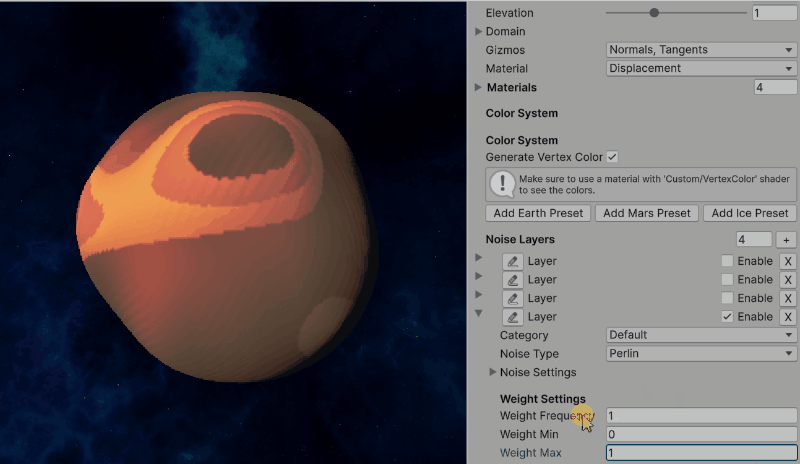This screenshot has height=464, width=800.
Task: Open the Material dropdown set to Displacement
Action: [x=701, y=69]
